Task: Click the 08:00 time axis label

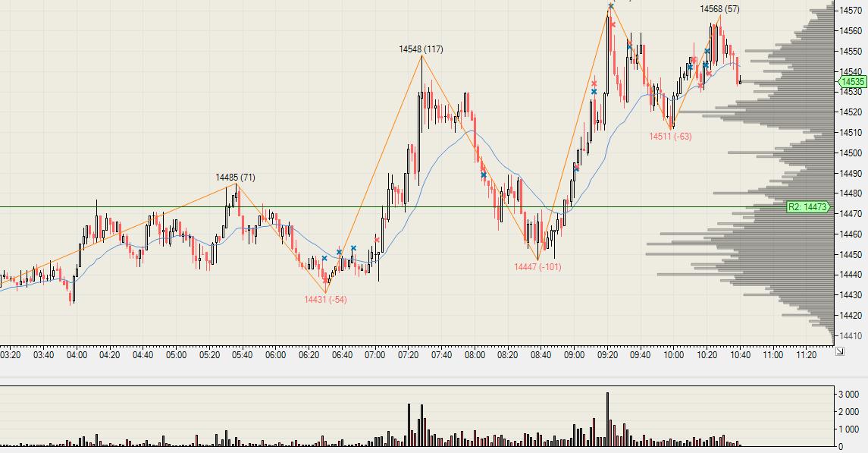Action: point(475,355)
